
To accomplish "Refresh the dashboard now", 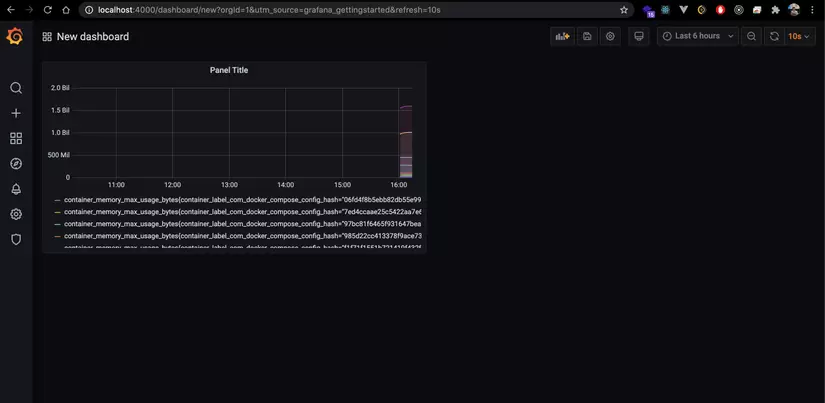I will click(x=774, y=36).
